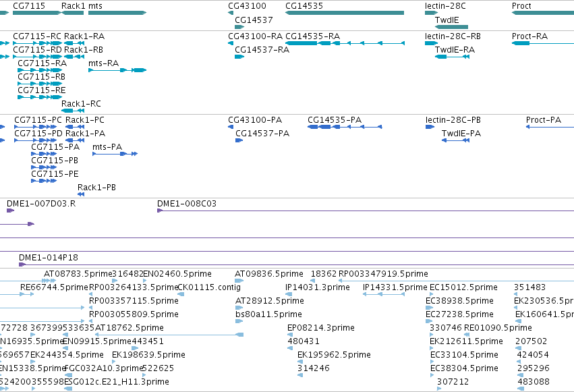Select transcript CG7115-RE
The height and width of the screenshot is (392, 574).
pyautogui.click(x=41, y=90)
